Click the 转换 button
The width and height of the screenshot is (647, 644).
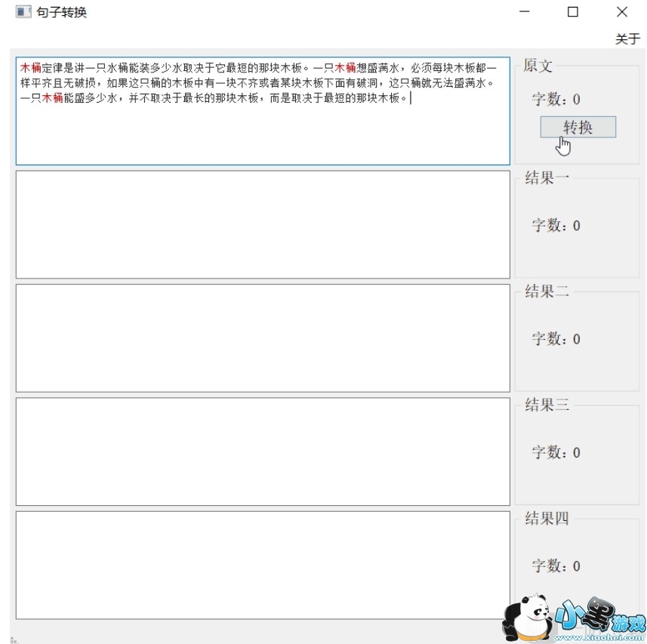coord(578,127)
